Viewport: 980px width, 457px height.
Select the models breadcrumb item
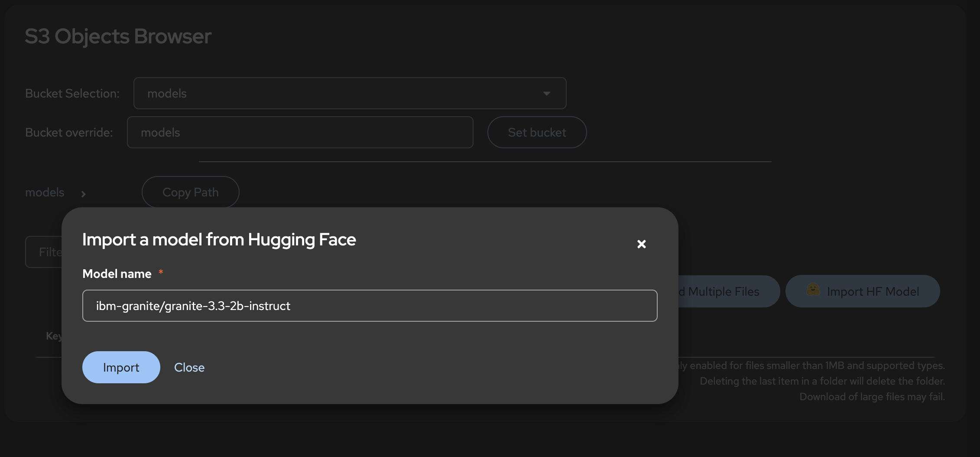click(45, 192)
